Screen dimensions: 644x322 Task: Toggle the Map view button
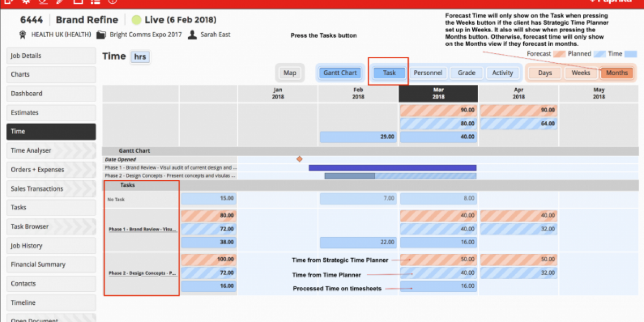coord(290,73)
